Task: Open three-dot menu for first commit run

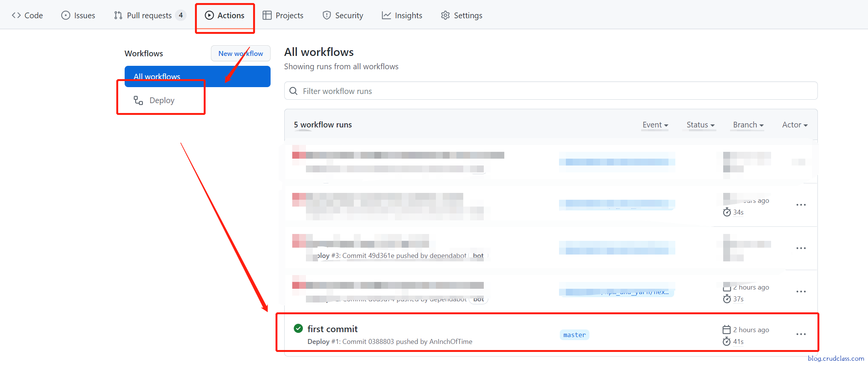Action: [801, 334]
